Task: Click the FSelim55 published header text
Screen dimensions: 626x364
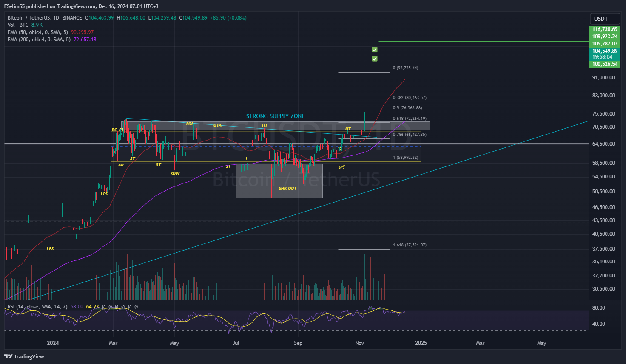Action: pos(81,6)
